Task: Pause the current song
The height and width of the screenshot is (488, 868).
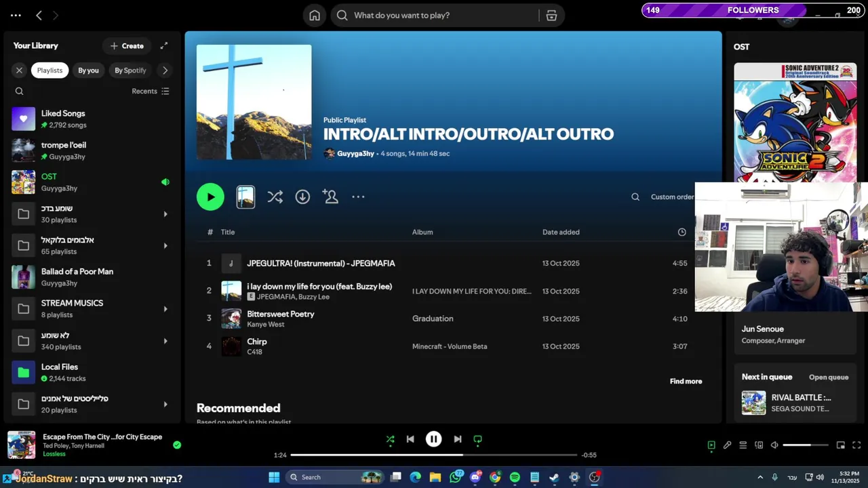Action: pyautogui.click(x=433, y=439)
